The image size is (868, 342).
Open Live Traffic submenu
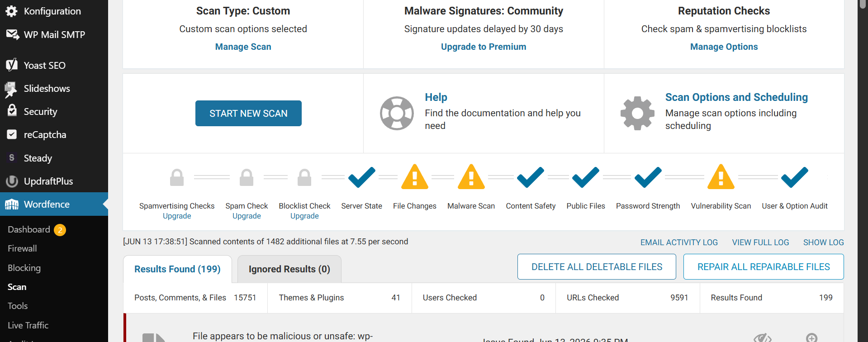click(28, 325)
